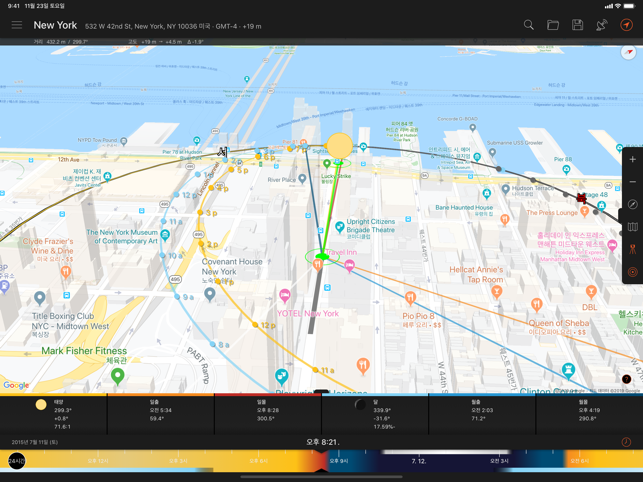Select the green primary map pin
Screen dimensions: 643x482
click(322, 257)
